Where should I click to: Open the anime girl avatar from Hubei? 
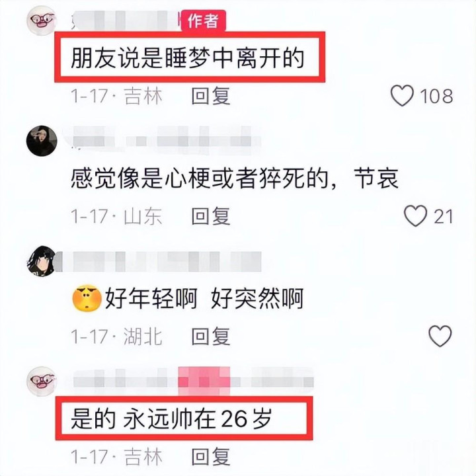tap(41, 260)
